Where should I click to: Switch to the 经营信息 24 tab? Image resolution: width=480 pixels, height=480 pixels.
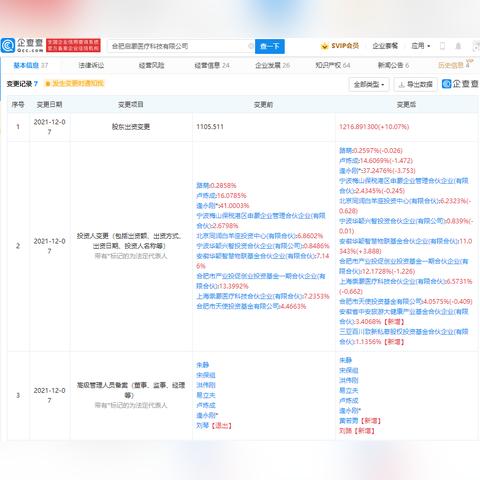point(212,65)
